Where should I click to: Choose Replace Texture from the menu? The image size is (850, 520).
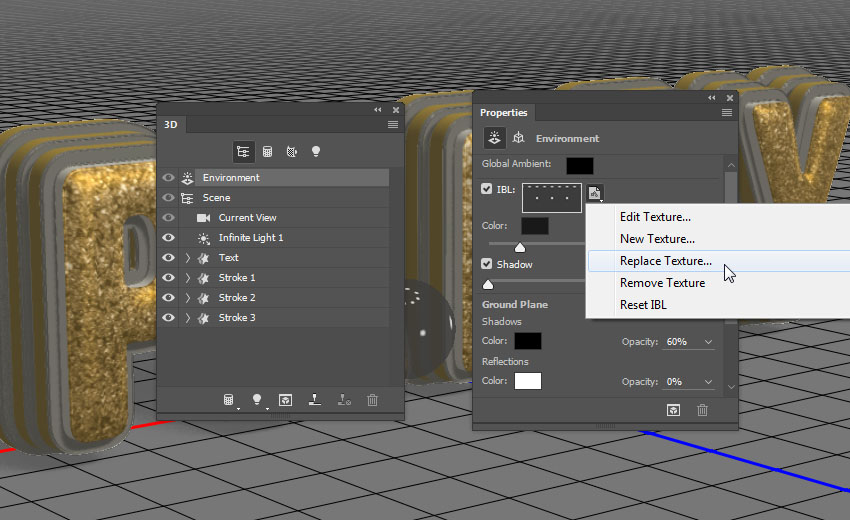pos(665,261)
